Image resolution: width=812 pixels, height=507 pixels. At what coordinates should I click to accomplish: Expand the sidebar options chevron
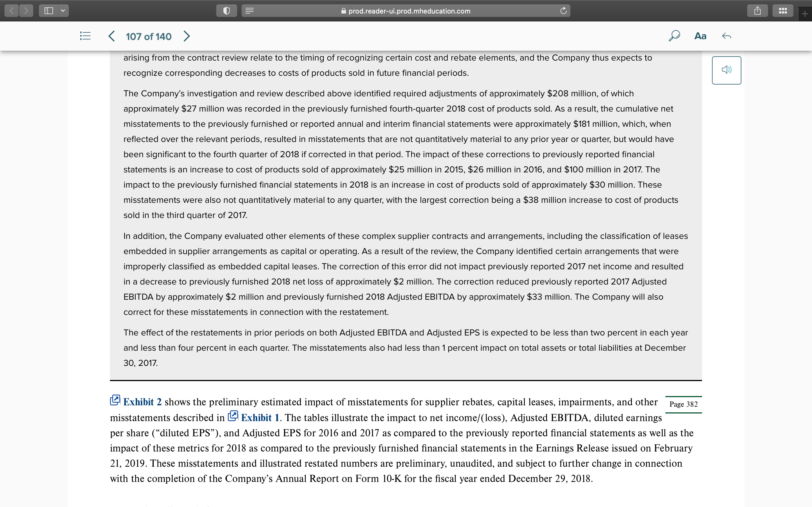pos(62,10)
